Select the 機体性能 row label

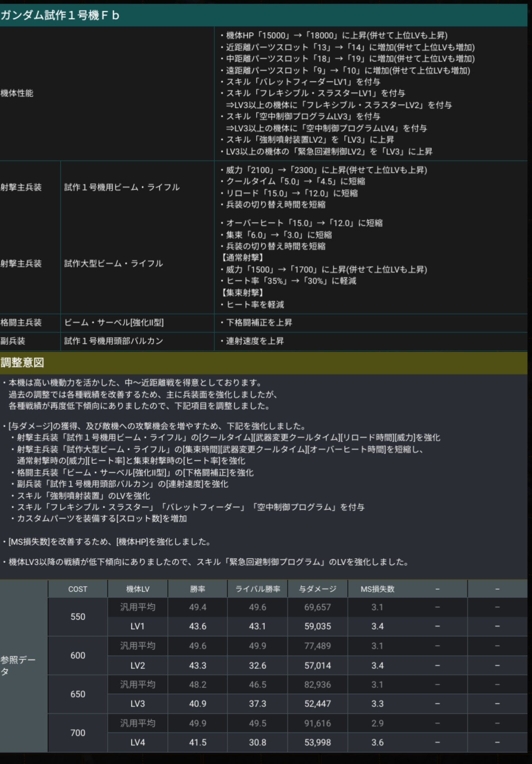tap(17, 93)
